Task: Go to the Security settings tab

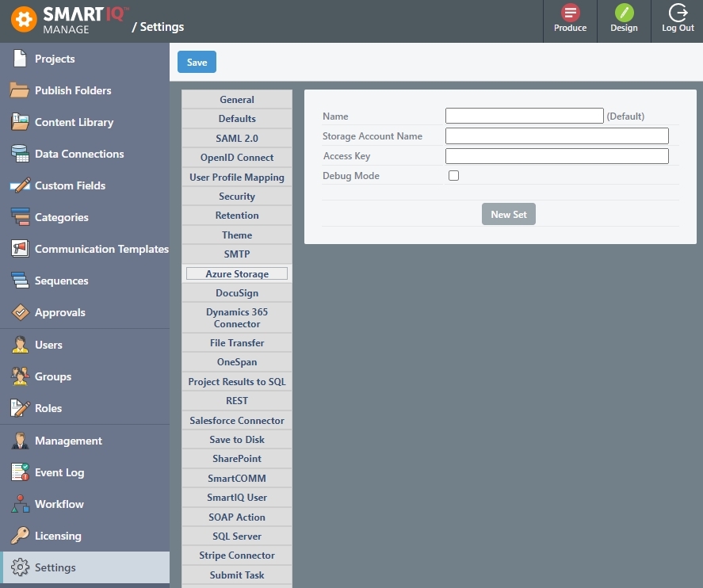Action: [237, 197]
